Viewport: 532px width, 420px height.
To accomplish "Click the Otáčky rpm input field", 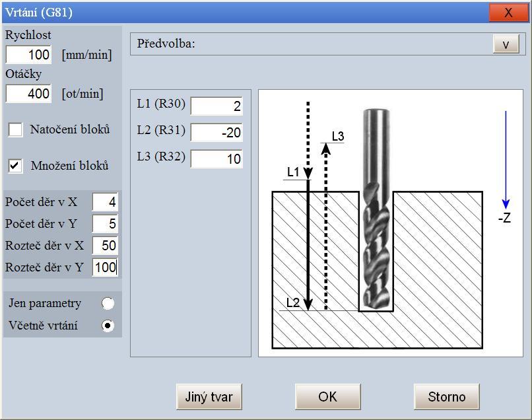I will tap(28, 93).
